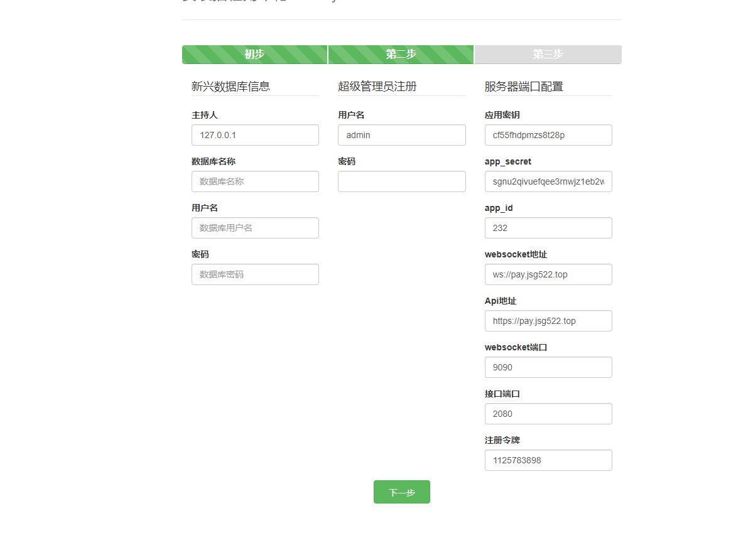Select the websocket端口 field containing 9090

(548, 367)
